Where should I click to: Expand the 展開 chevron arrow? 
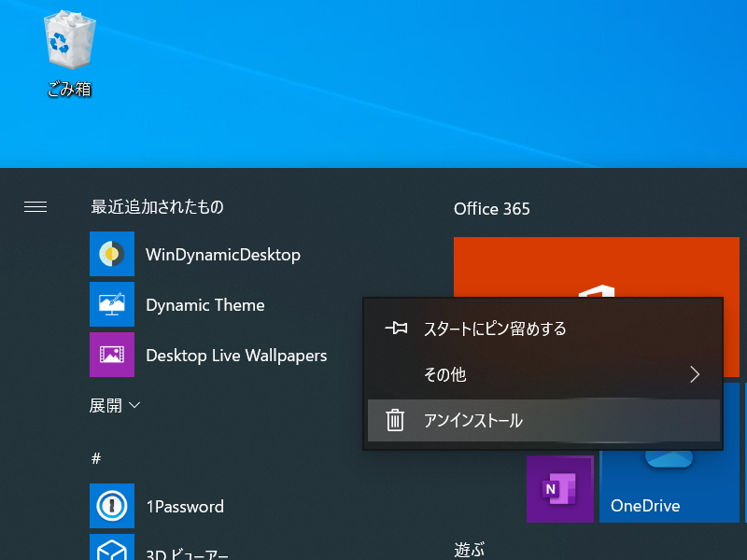(x=134, y=405)
